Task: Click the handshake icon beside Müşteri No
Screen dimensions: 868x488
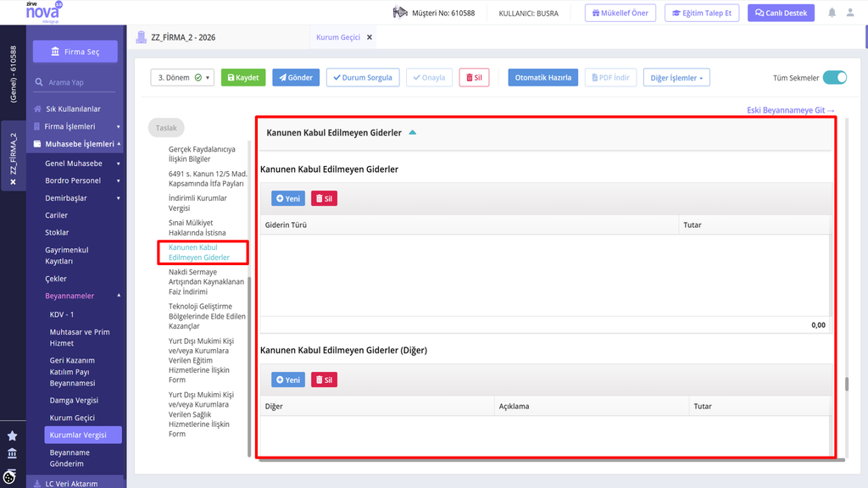Action: point(400,12)
